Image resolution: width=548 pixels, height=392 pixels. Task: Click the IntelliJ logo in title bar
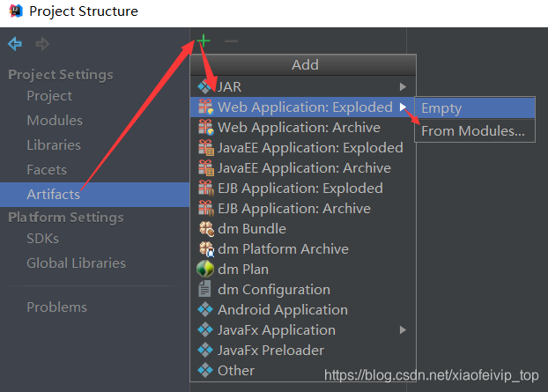16,11
